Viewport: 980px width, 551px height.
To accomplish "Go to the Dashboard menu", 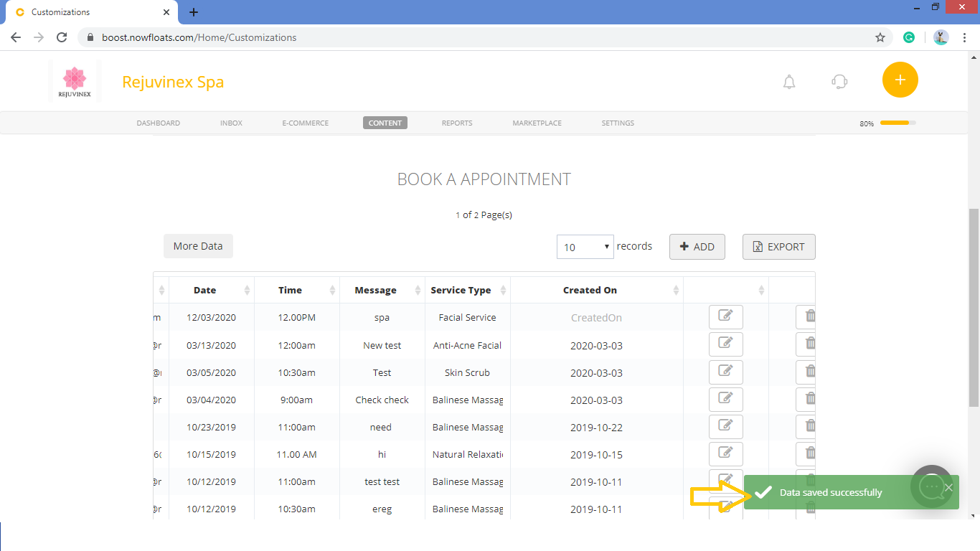I will (x=159, y=123).
